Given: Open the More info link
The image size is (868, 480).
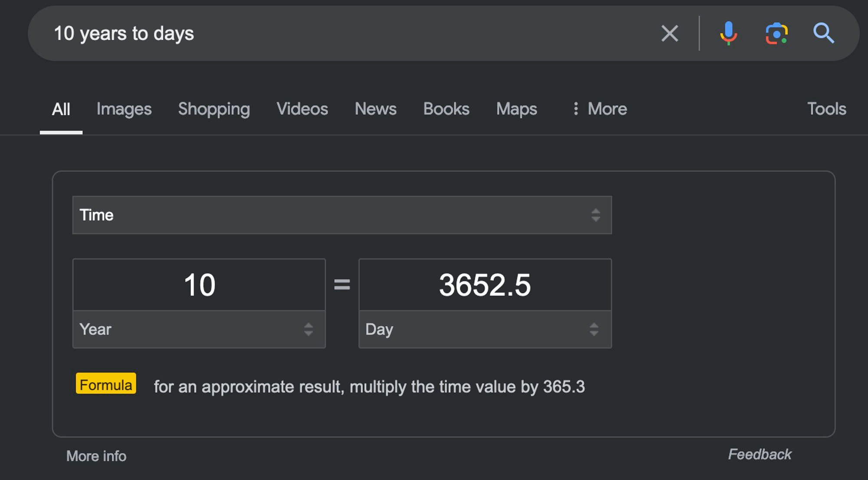Looking at the screenshot, I should coord(96,456).
